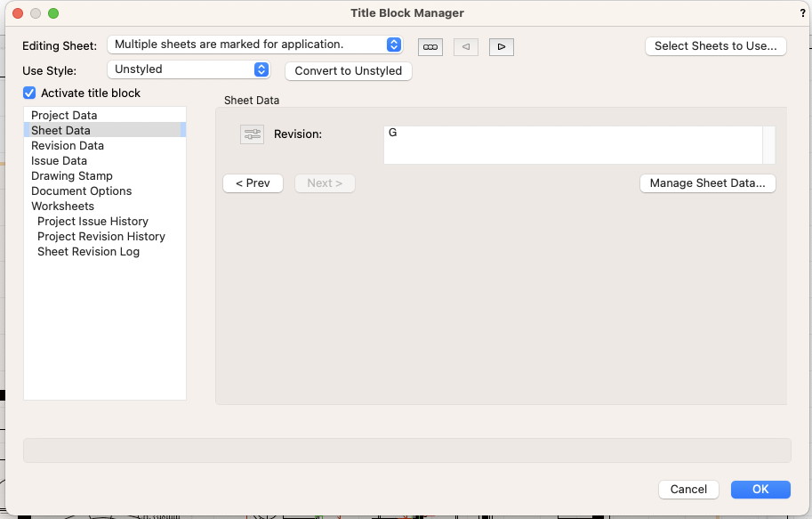Go back with the Prev button
Screen dimensions: 812x519
(253, 183)
